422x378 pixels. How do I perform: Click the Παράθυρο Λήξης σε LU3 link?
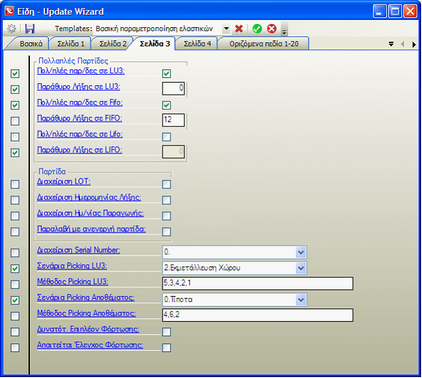coord(78,87)
